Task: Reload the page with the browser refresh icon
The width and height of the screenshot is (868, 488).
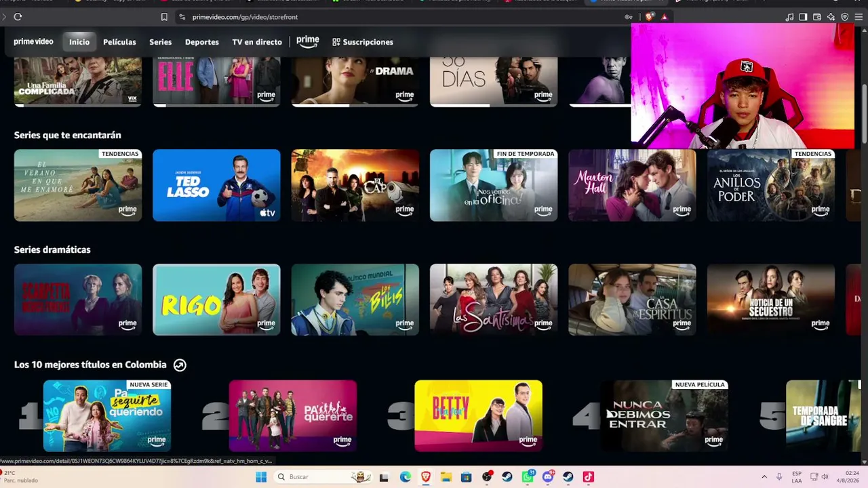Action: (x=18, y=17)
